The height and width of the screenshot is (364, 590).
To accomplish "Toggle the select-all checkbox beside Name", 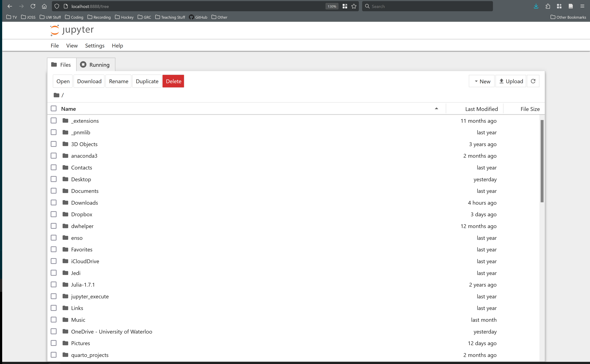I will click(x=54, y=109).
